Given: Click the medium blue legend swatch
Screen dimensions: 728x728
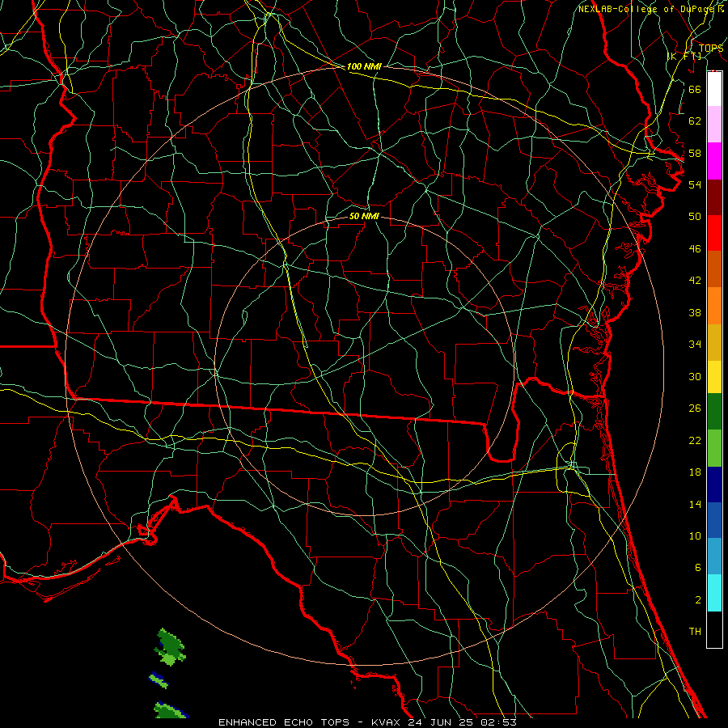Looking at the screenshot, I should pyautogui.click(x=714, y=520).
